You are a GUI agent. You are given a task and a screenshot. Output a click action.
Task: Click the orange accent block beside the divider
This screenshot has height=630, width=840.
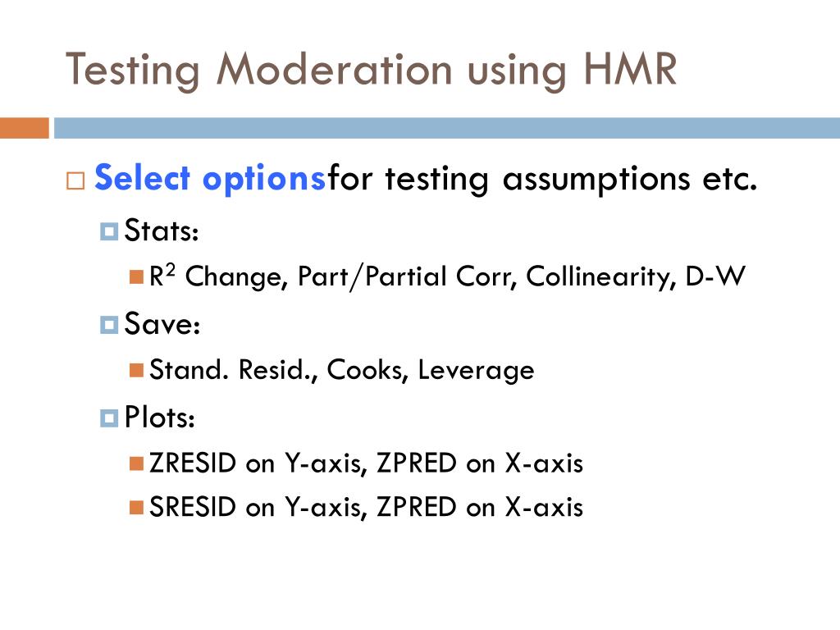pyautogui.click(x=24, y=129)
